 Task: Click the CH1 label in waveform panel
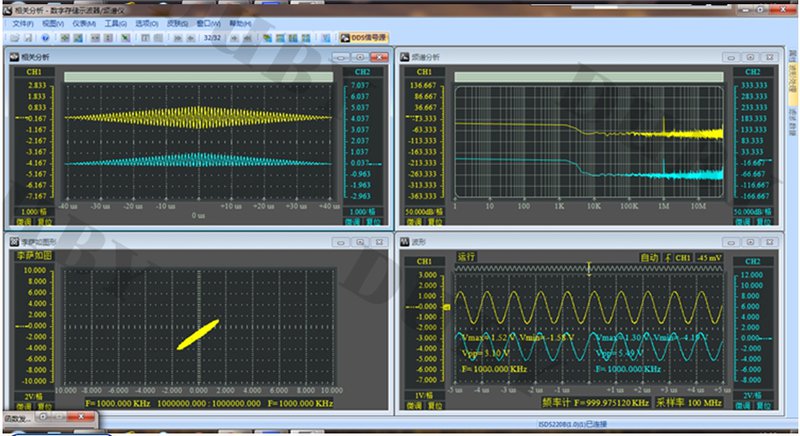424,261
